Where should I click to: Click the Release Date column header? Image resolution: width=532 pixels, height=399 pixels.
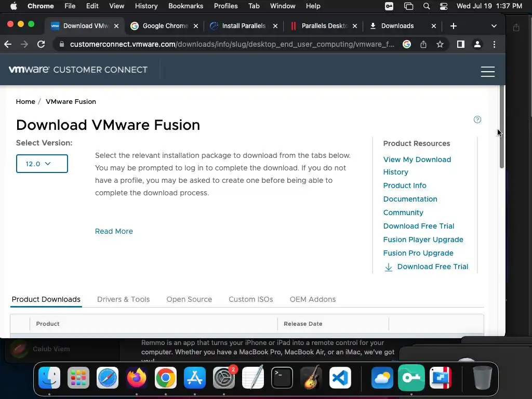tap(303, 324)
